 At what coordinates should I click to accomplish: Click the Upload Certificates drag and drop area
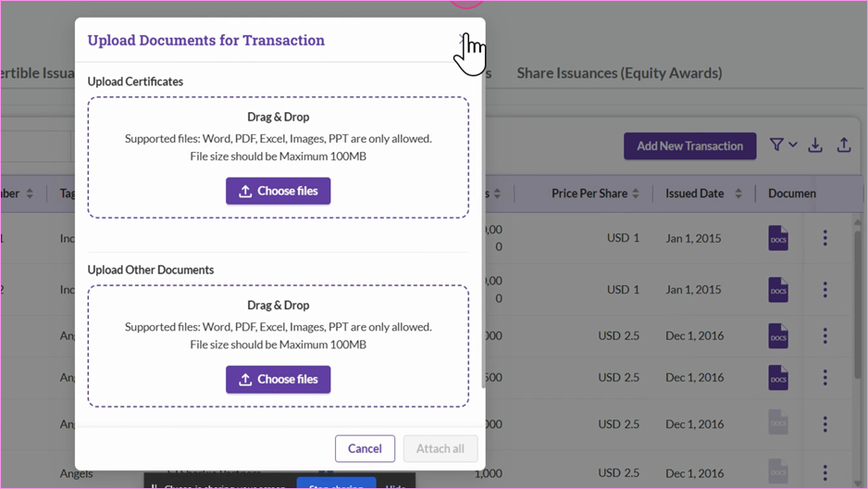278,157
